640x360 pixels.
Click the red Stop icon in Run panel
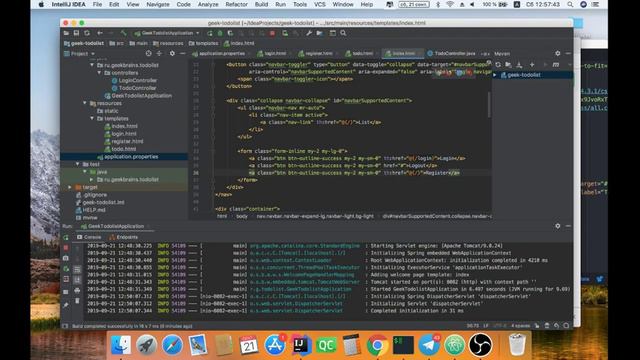66,248
